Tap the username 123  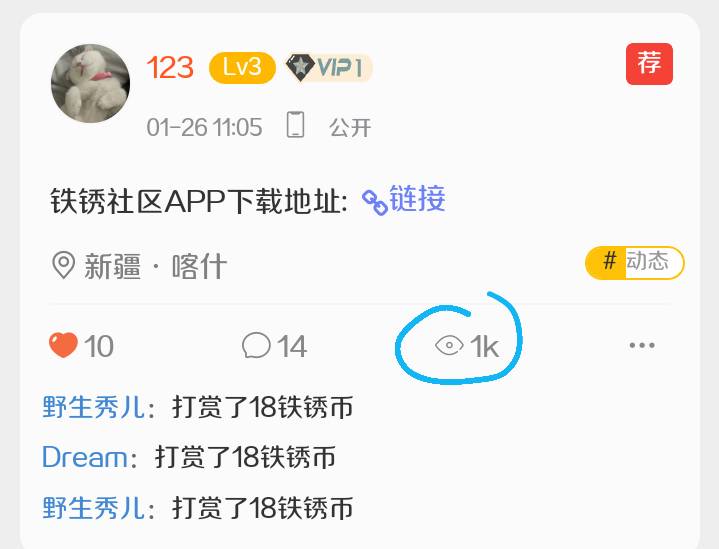(x=170, y=67)
